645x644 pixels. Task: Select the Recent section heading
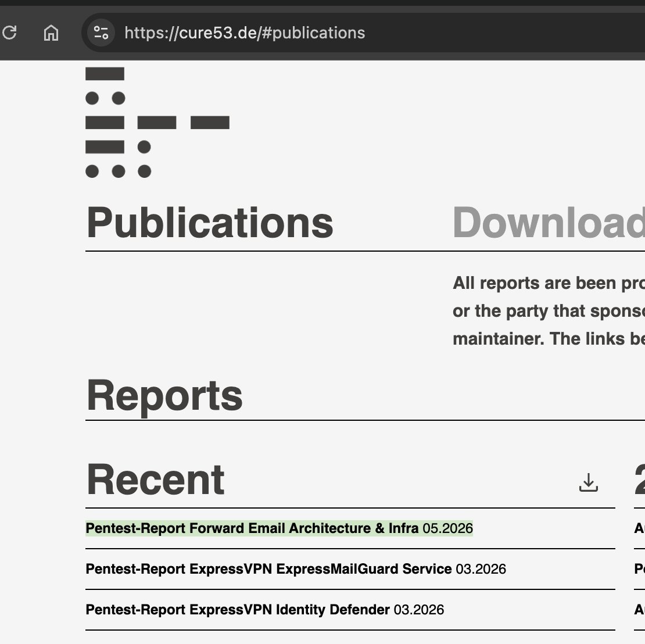tap(156, 480)
